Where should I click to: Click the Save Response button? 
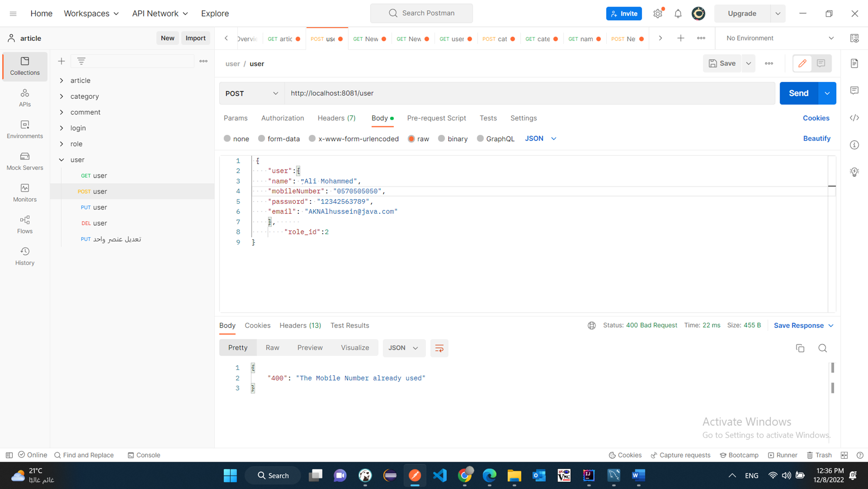(803, 325)
